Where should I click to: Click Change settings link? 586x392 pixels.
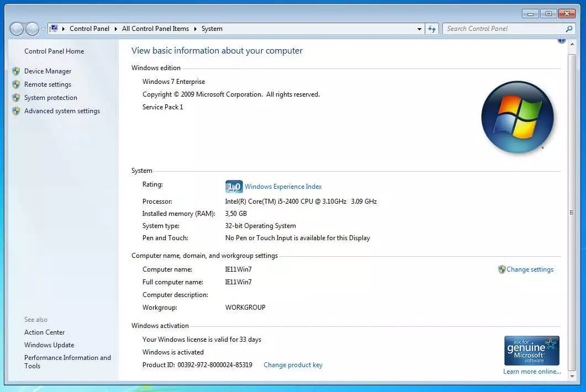[x=530, y=269]
